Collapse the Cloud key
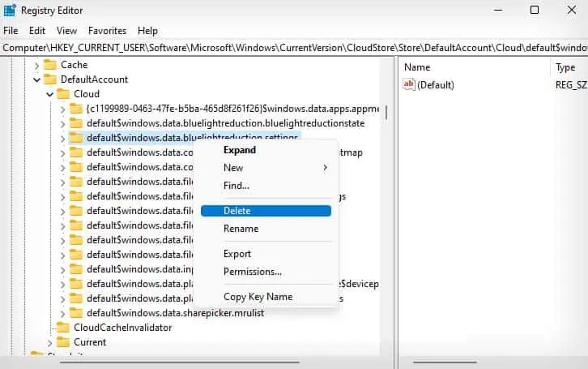This screenshot has height=369, width=588. click(50, 94)
